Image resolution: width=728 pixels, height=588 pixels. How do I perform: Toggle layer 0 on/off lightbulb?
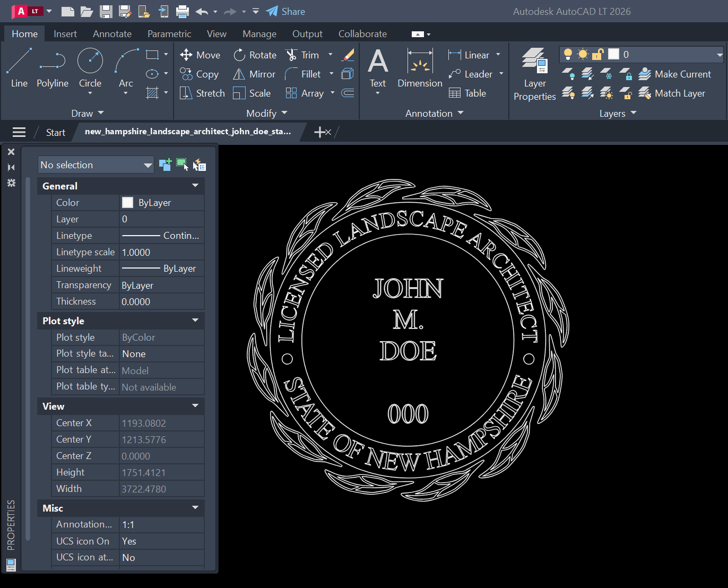click(568, 54)
